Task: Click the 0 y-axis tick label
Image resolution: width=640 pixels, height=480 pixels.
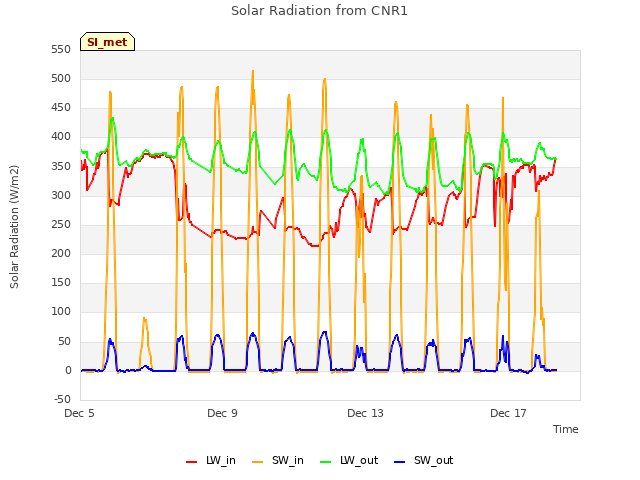Action: tap(68, 370)
